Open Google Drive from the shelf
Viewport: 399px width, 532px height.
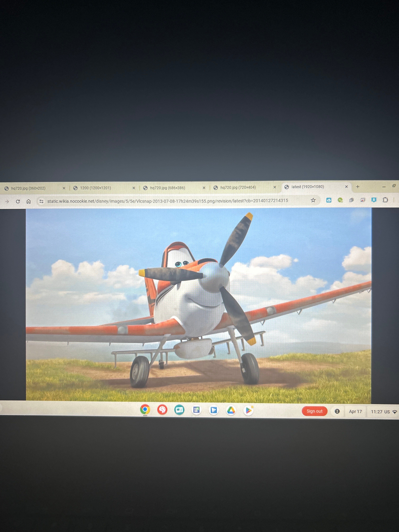pos(231,410)
